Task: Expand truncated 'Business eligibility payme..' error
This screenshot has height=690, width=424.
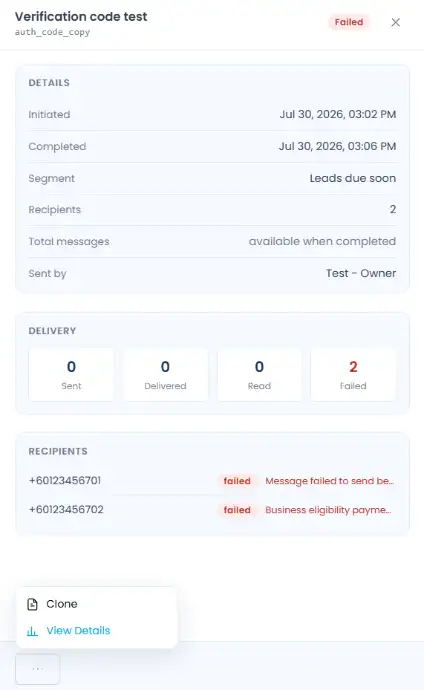Action: click(328, 510)
